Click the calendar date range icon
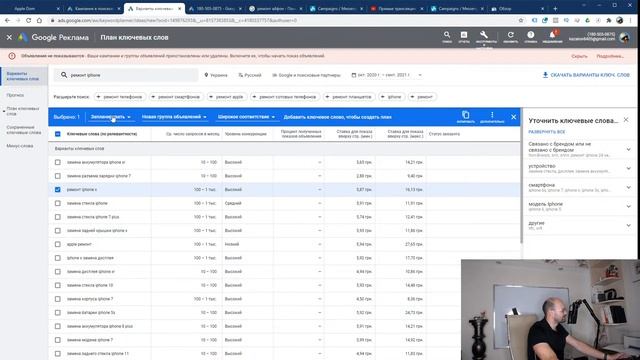This screenshot has width=640, height=360. click(353, 75)
